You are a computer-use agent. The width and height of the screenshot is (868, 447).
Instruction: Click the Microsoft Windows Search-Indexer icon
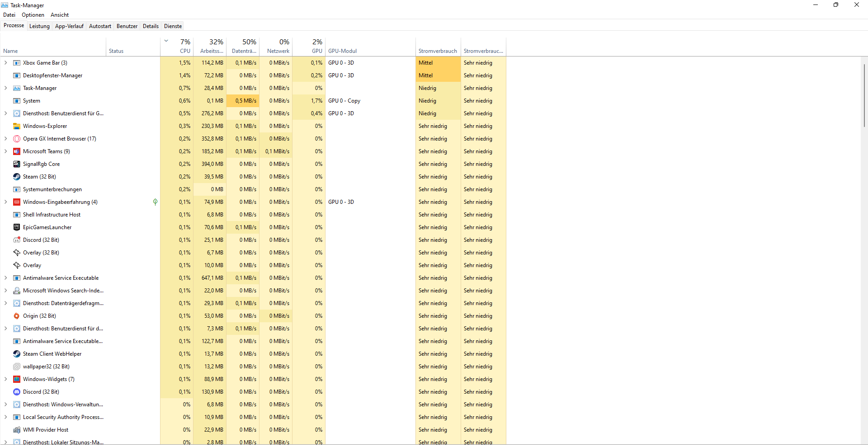(17, 291)
